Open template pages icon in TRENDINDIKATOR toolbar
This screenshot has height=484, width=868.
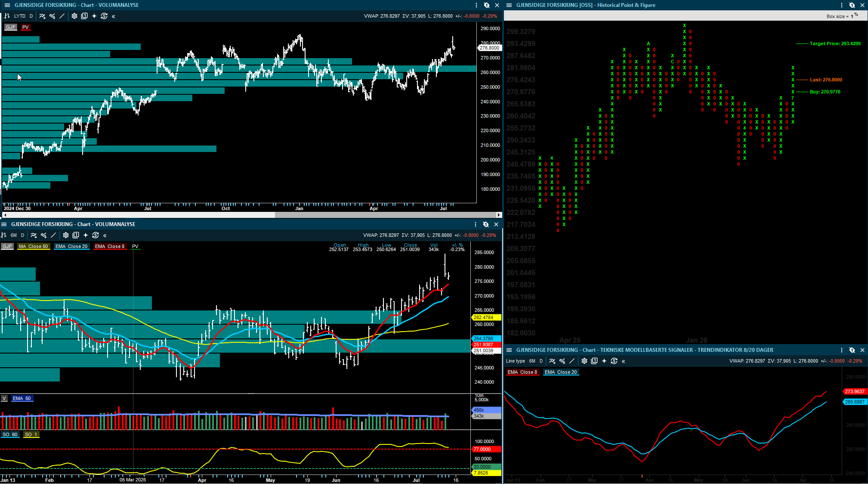(594, 361)
